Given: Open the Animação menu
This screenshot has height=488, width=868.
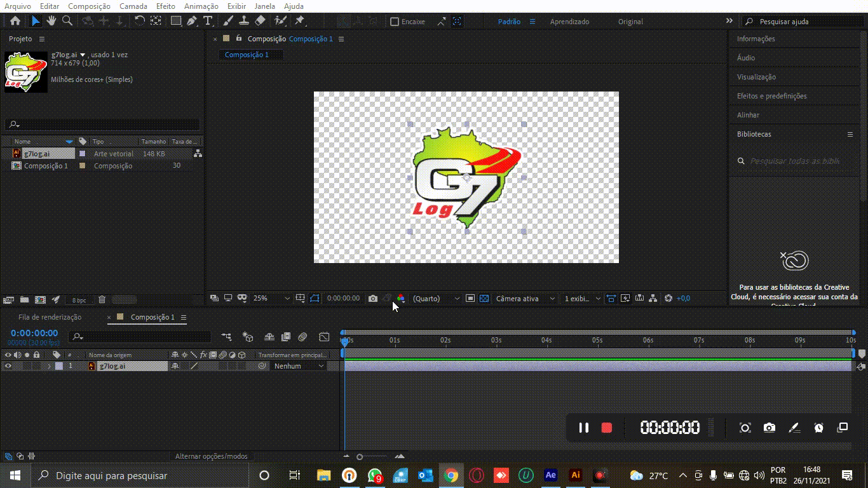Looking at the screenshot, I should [x=201, y=6].
